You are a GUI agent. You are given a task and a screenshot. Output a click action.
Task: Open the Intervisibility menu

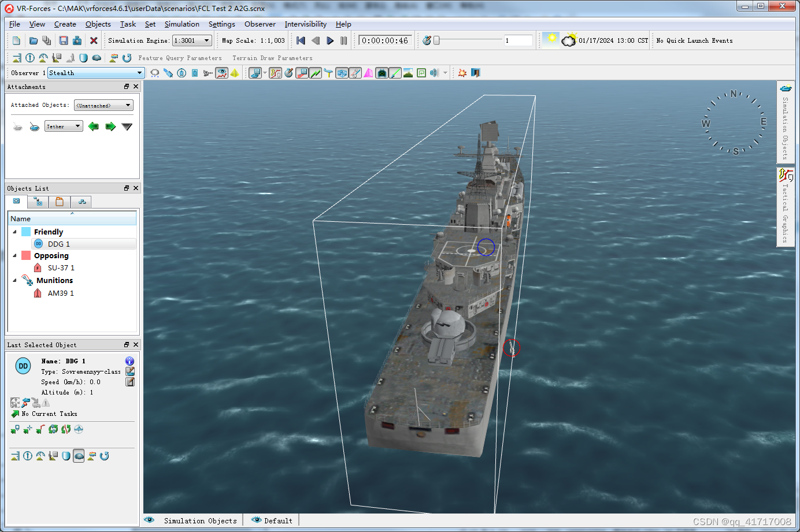pos(306,24)
